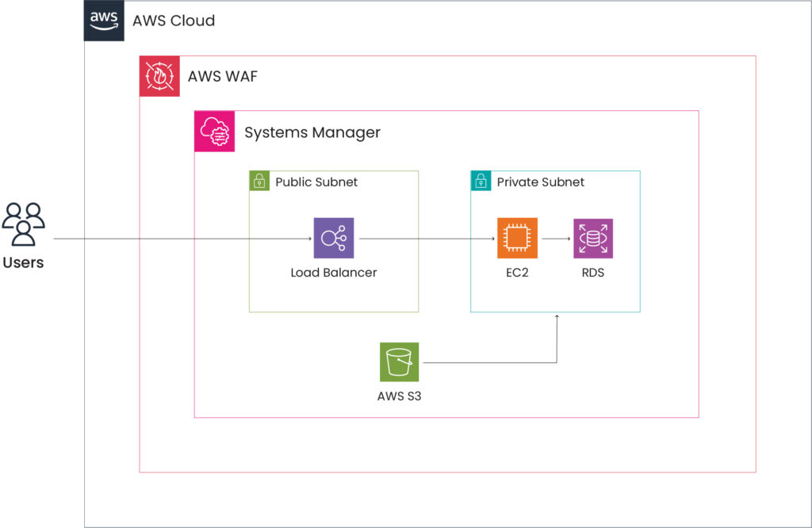Select the Load Balancer purple icon
The height and width of the screenshot is (528, 812).
click(334, 238)
